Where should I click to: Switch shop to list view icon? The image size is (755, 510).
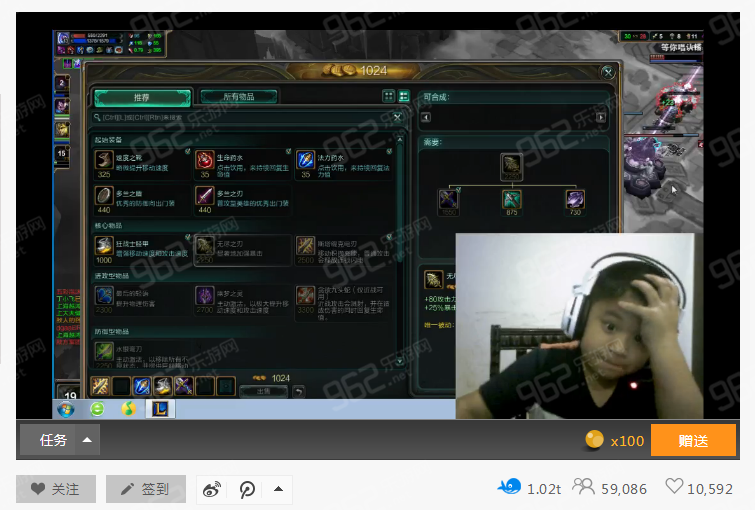[x=404, y=96]
